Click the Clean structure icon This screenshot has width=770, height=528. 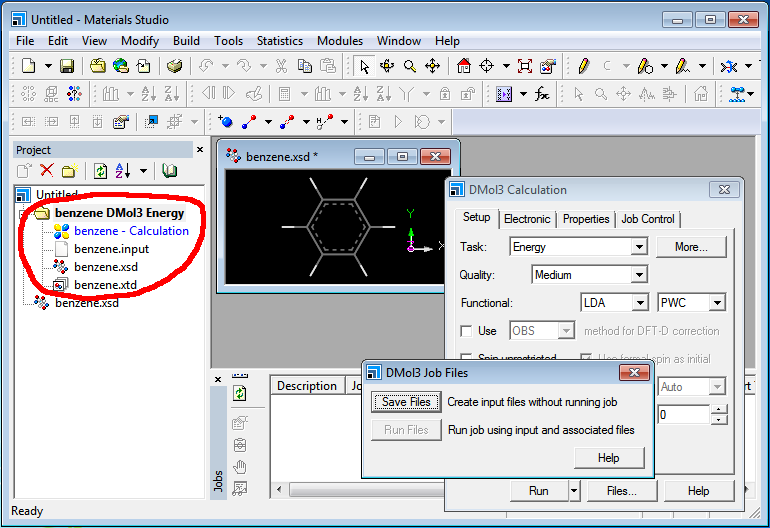click(729, 66)
